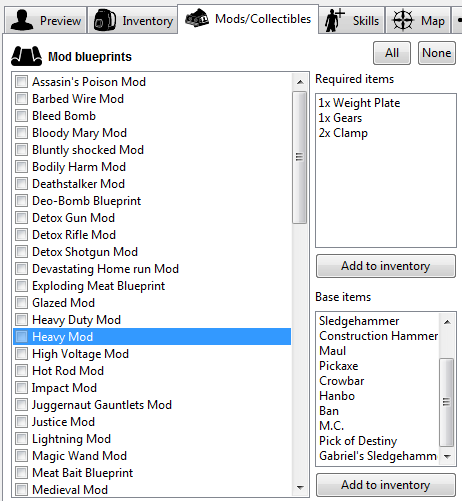Open the Skills tab
The height and width of the screenshot is (501, 462).
(x=351, y=21)
